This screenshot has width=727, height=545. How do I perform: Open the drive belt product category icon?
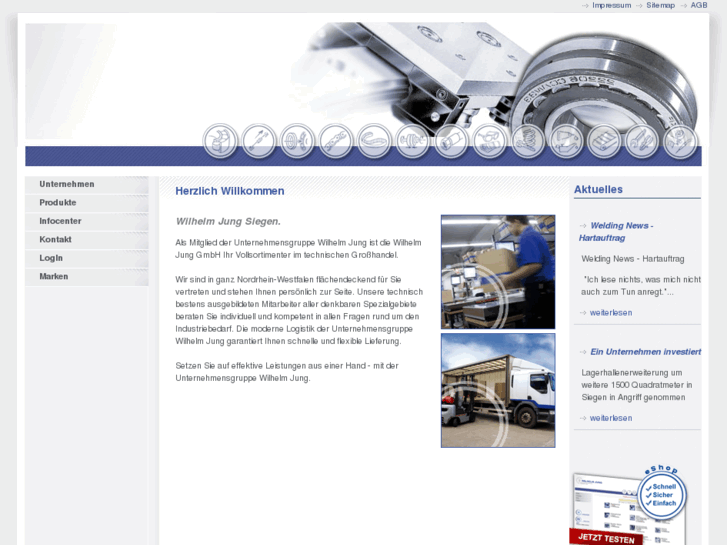(x=374, y=141)
